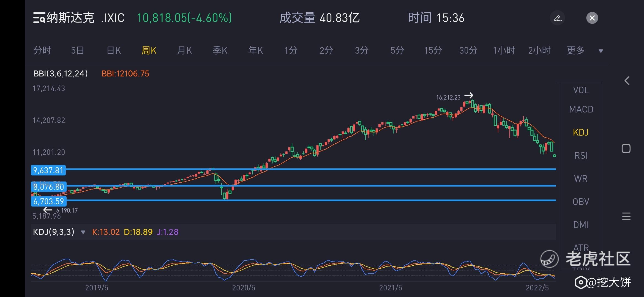Screen dimensions: 644x297
Task: Select the 年K yearly candlestick tab
Action: tap(255, 51)
